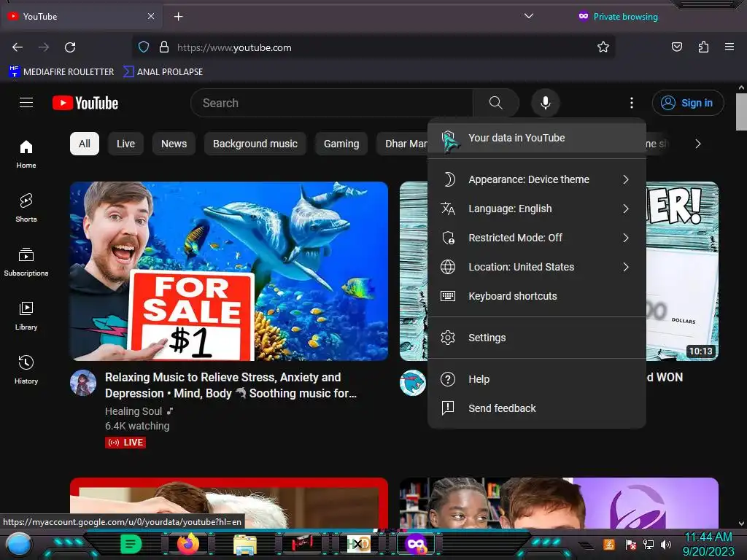The image size is (747, 560).
Task: Reload the page
Action: pyautogui.click(x=70, y=47)
